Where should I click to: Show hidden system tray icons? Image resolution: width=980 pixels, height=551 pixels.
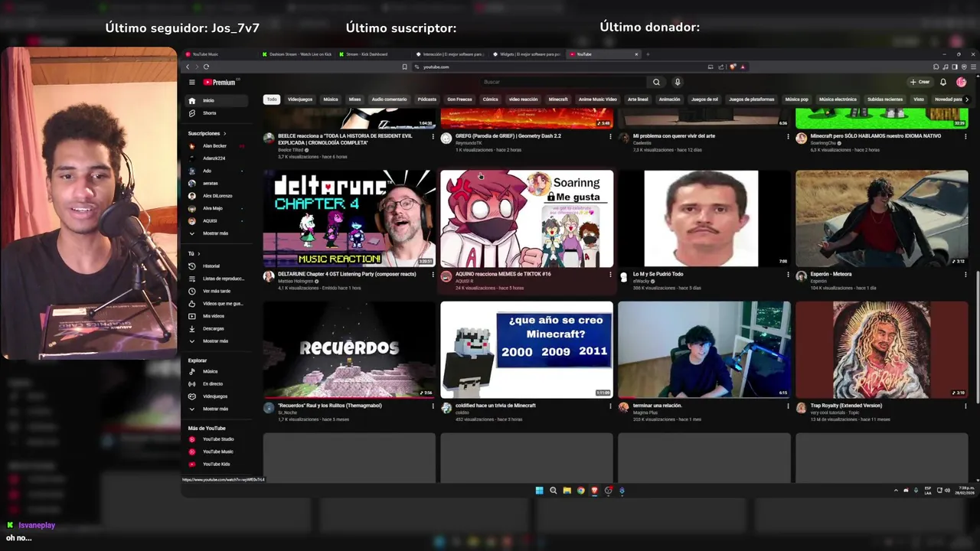[x=896, y=491]
